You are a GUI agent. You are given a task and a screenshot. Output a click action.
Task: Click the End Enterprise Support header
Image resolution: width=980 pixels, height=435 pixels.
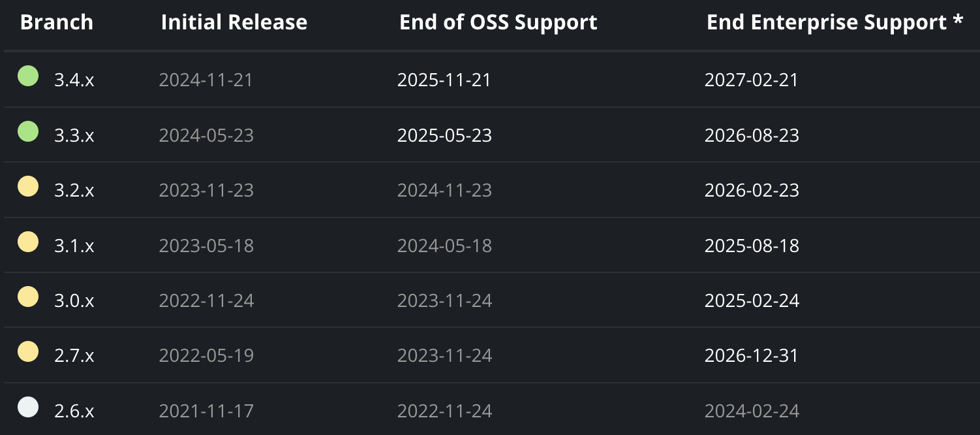(835, 22)
